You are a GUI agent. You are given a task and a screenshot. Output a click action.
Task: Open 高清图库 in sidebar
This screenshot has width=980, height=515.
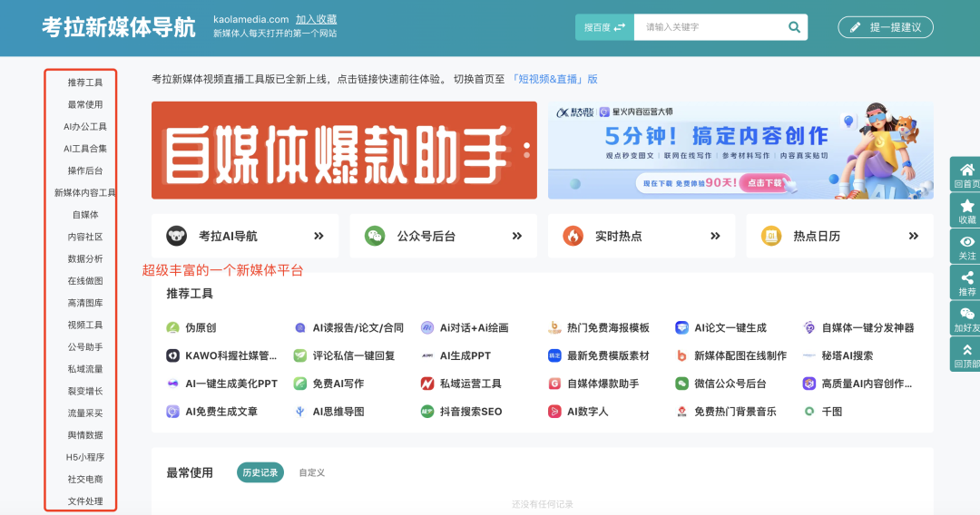point(85,303)
